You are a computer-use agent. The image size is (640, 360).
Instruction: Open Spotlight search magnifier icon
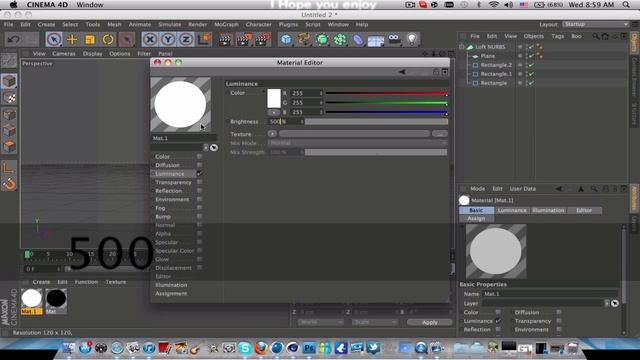pos(626,5)
